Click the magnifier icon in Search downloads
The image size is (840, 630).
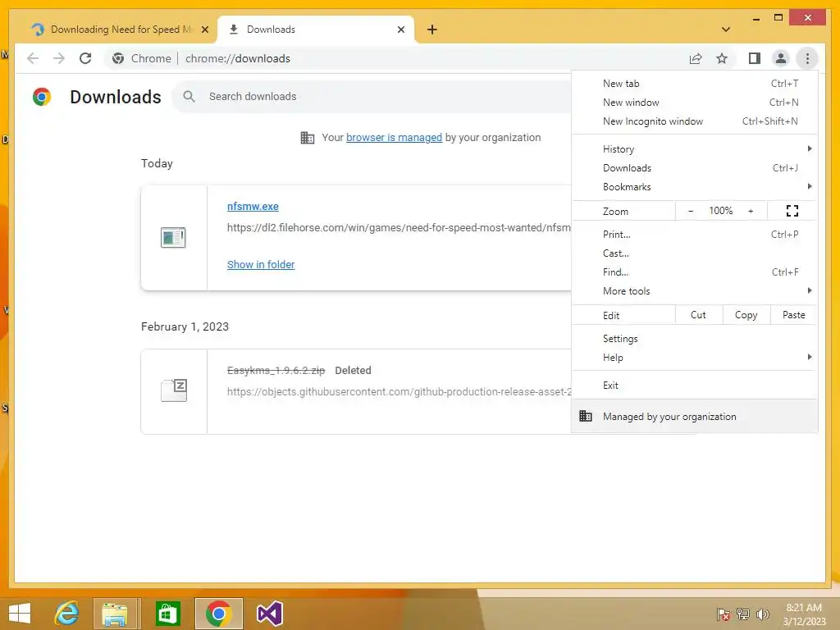189,97
